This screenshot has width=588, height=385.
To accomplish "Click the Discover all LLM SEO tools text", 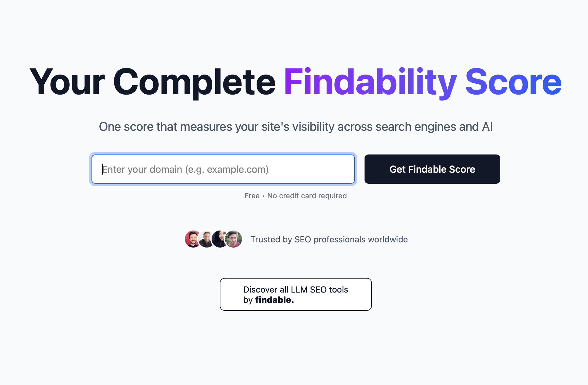I will coord(296,290).
